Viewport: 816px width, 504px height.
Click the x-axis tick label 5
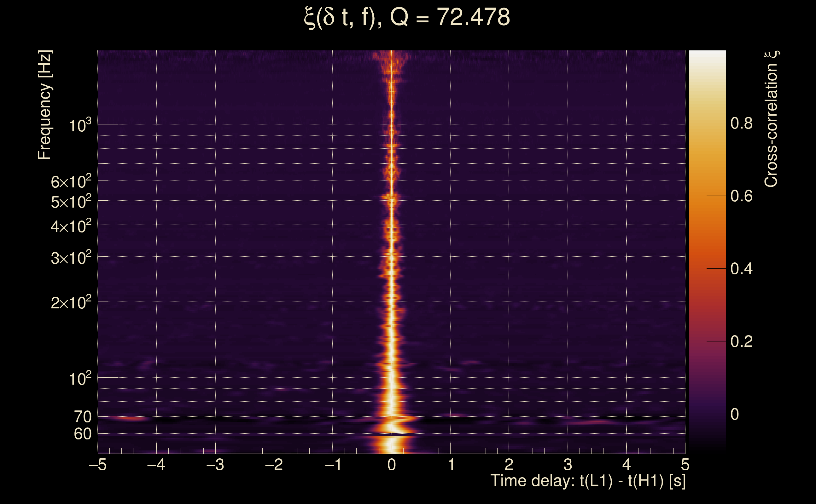pos(685,465)
